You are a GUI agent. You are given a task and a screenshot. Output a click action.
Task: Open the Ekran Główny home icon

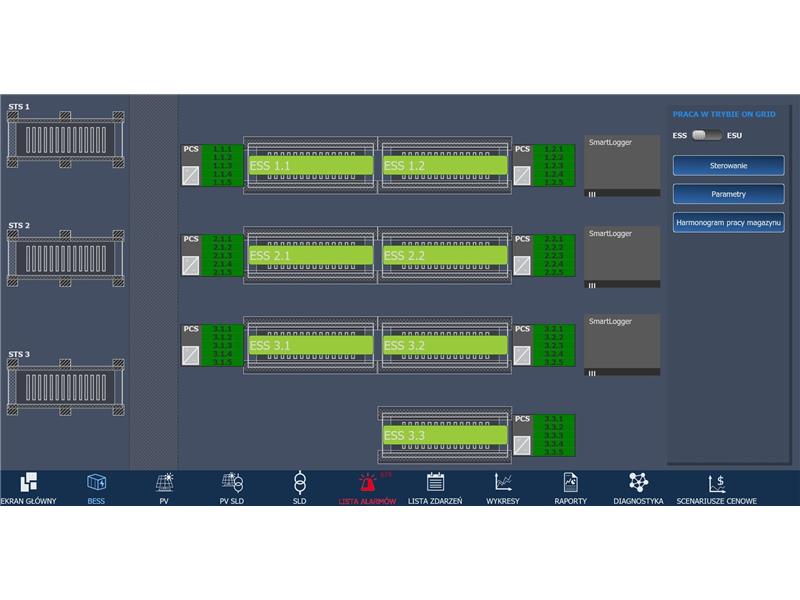tap(28, 483)
